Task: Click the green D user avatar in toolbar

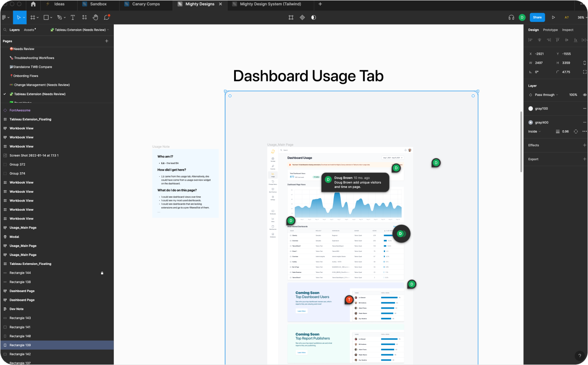Action: click(x=522, y=17)
